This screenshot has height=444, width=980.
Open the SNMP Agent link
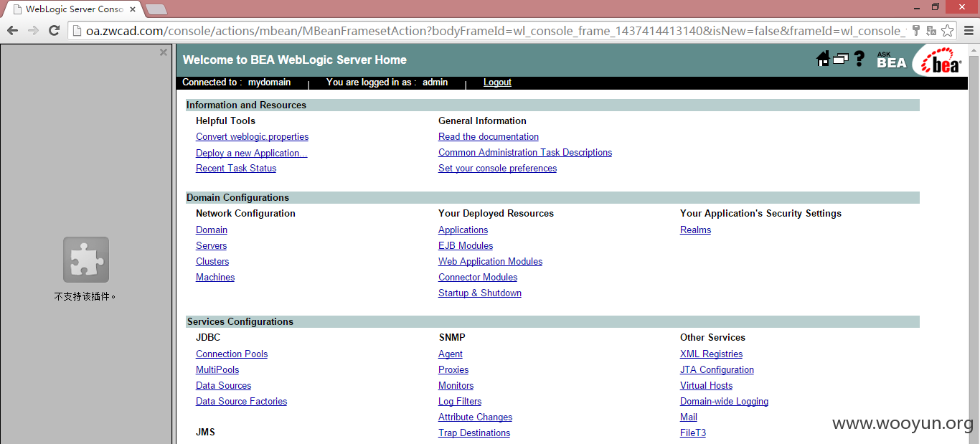(x=451, y=354)
